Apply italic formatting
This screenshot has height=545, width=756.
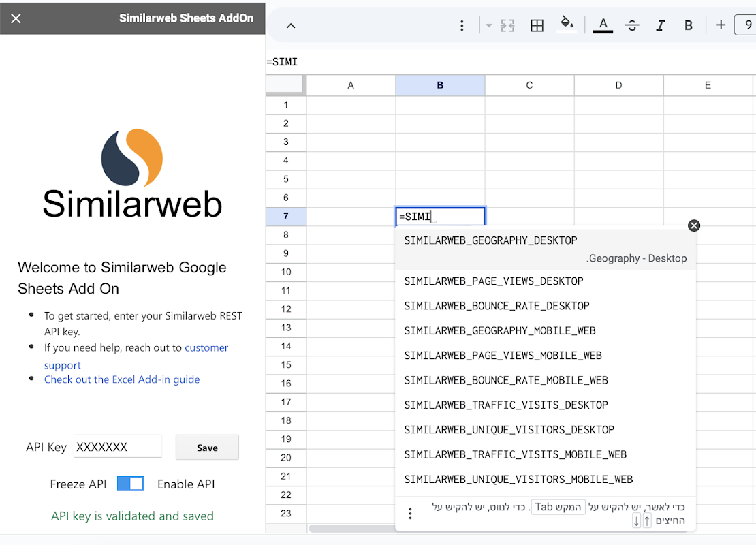(660, 26)
